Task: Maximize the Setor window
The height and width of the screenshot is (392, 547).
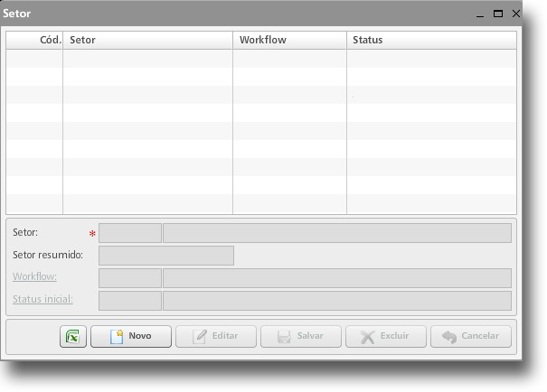Action: pos(498,14)
